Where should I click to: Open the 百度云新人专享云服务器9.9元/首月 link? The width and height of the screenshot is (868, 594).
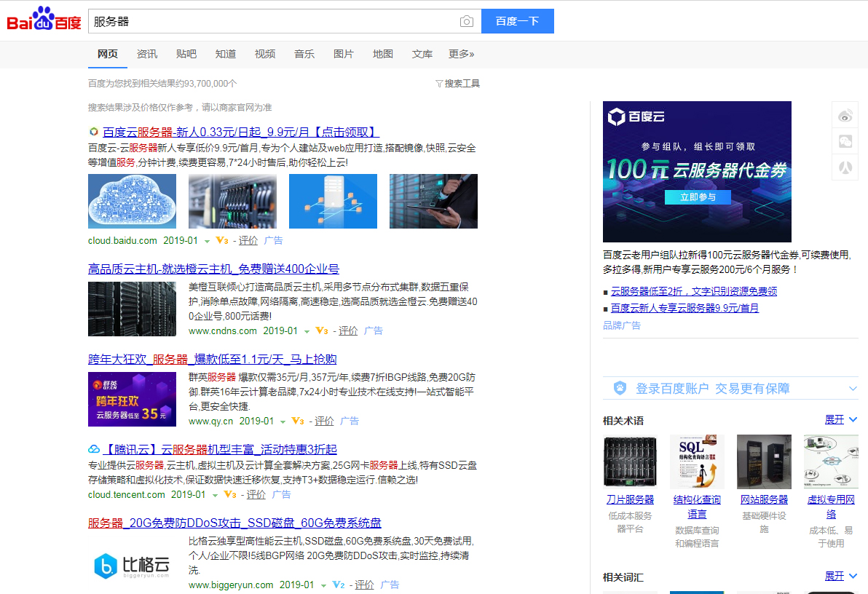pos(684,308)
